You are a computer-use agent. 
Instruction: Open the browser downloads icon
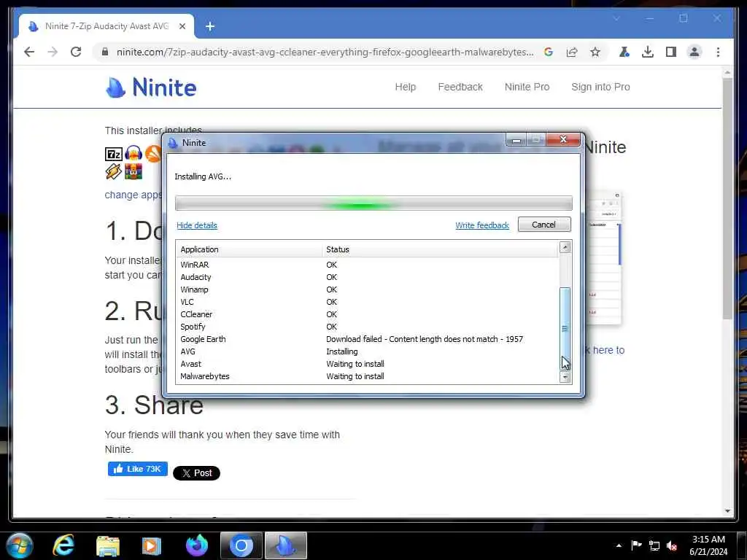[x=648, y=52]
